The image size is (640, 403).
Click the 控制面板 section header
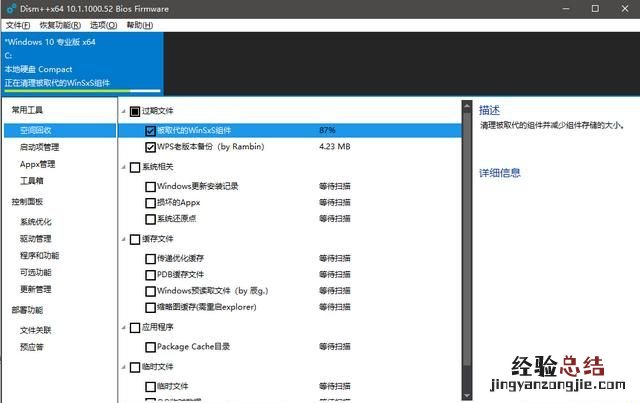pos(27,202)
